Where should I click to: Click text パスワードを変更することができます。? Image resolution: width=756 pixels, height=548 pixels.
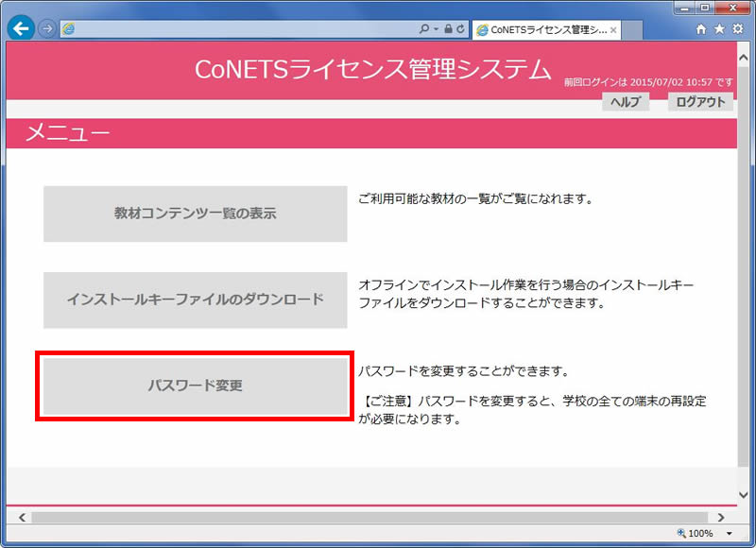click(464, 371)
